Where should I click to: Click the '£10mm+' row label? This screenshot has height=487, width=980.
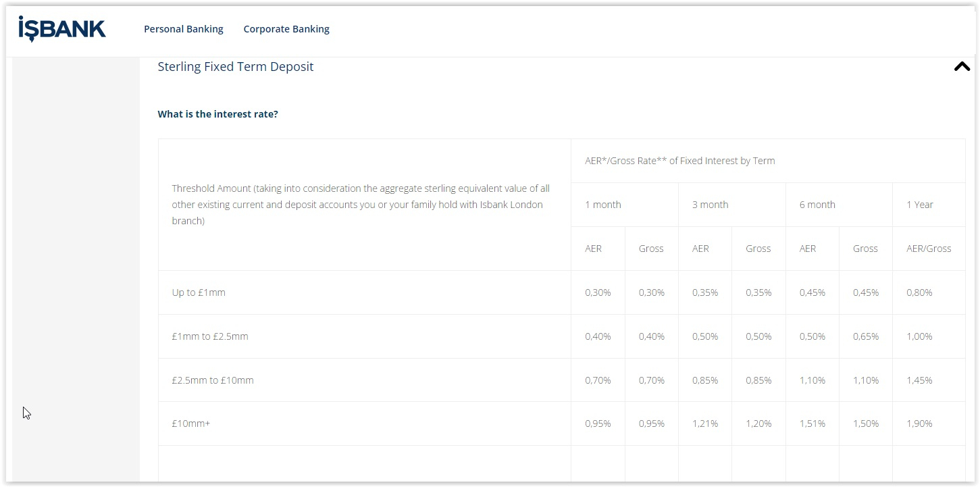(x=191, y=424)
